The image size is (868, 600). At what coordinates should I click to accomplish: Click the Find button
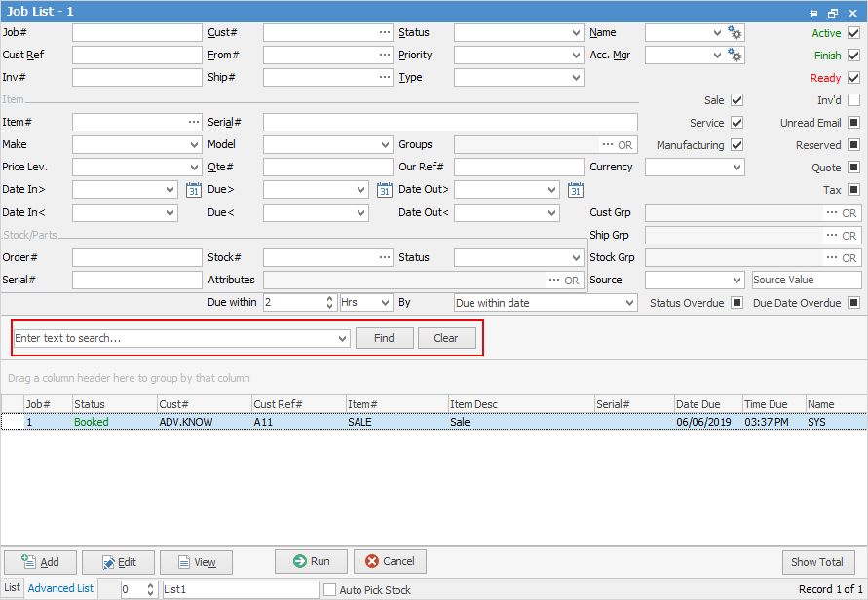click(384, 338)
